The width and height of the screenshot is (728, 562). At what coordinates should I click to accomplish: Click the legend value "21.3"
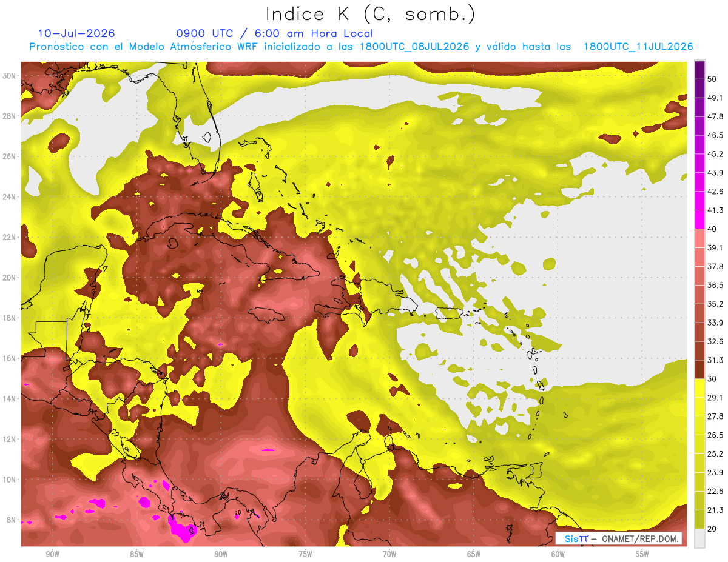(715, 510)
